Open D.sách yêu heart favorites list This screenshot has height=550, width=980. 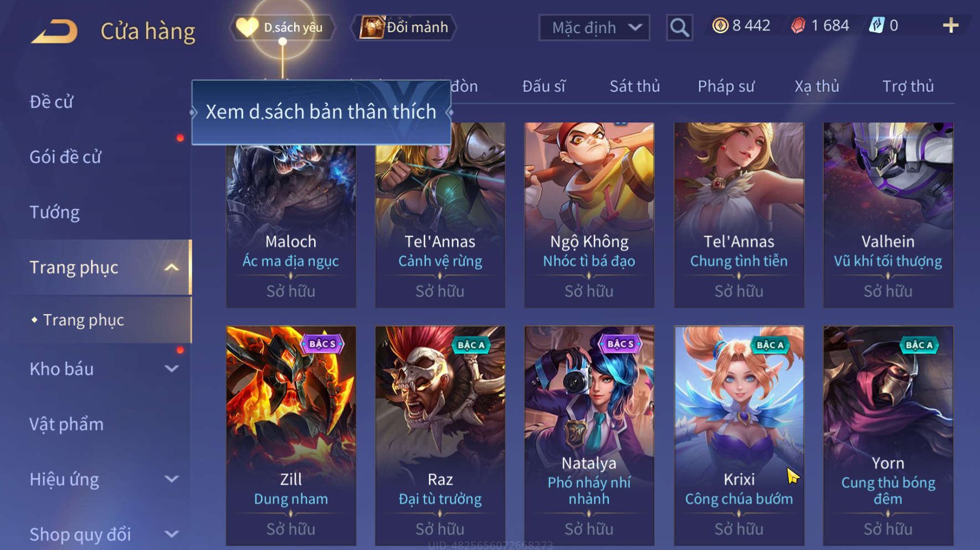[x=283, y=27]
